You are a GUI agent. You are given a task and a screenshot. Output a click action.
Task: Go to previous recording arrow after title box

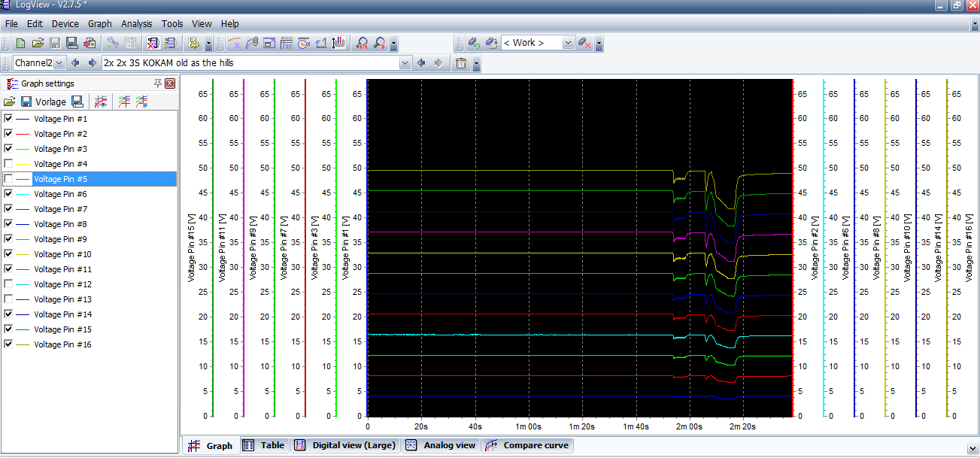pos(421,63)
